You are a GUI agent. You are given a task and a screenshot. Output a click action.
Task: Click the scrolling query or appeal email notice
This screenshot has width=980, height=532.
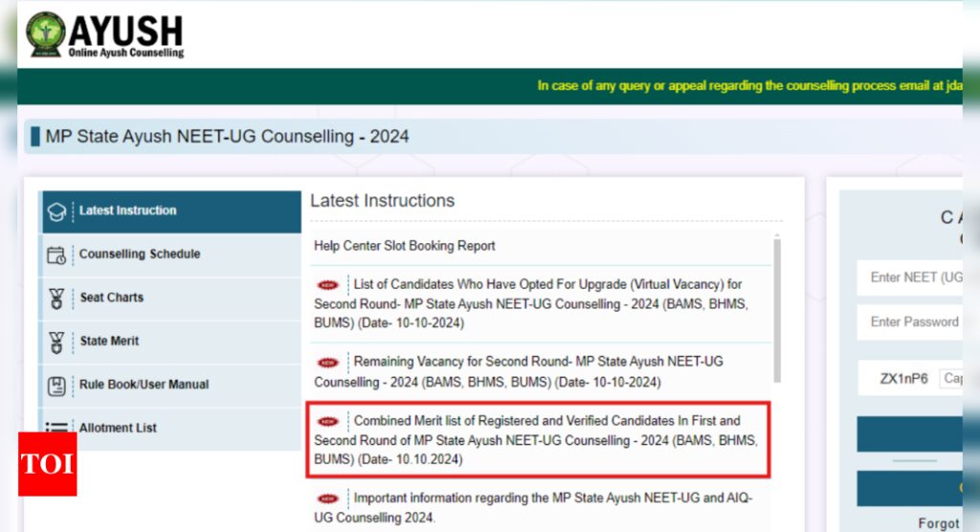pyautogui.click(x=749, y=86)
